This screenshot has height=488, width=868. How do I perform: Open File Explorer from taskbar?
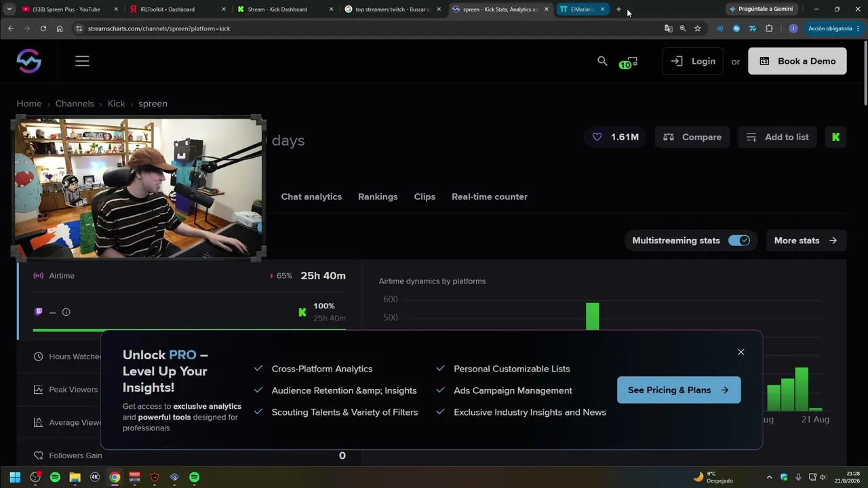tap(75, 477)
